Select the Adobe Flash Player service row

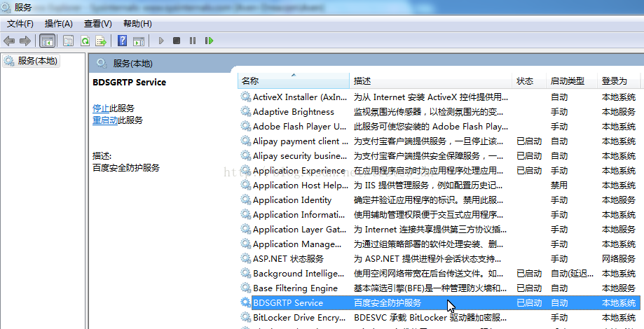(439, 126)
